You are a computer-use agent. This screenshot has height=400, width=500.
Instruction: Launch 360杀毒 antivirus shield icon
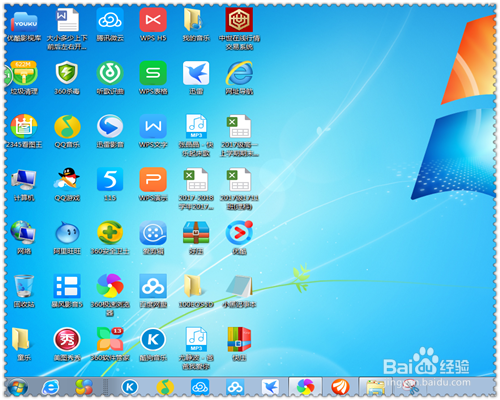(67, 73)
